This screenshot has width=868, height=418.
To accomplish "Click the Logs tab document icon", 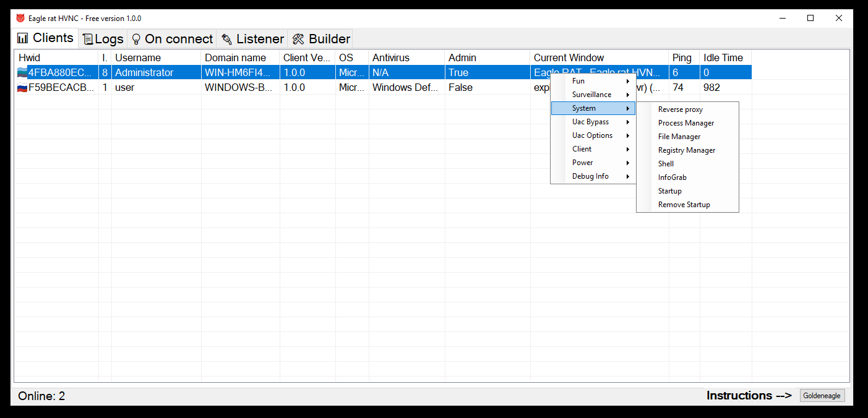I will [x=88, y=40].
